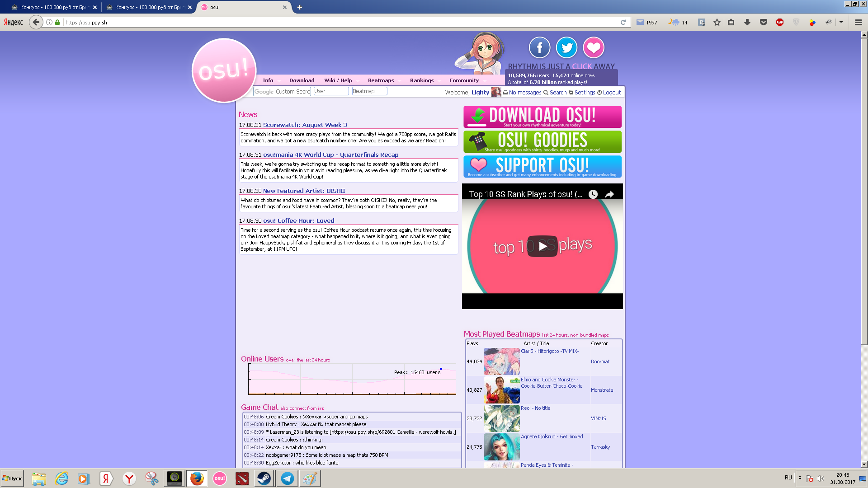Open the osu! Twitter icon
The image size is (868, 488).
(x=566, y=47)
